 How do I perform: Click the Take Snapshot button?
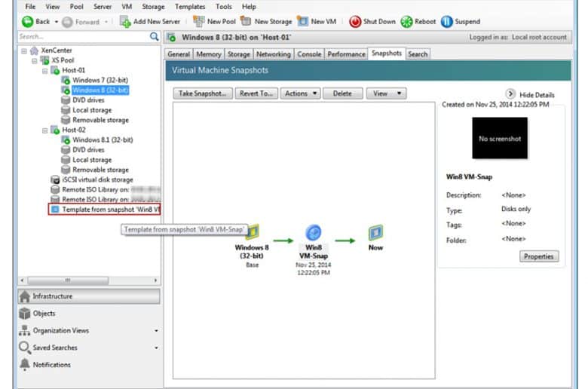click(203, 93)
